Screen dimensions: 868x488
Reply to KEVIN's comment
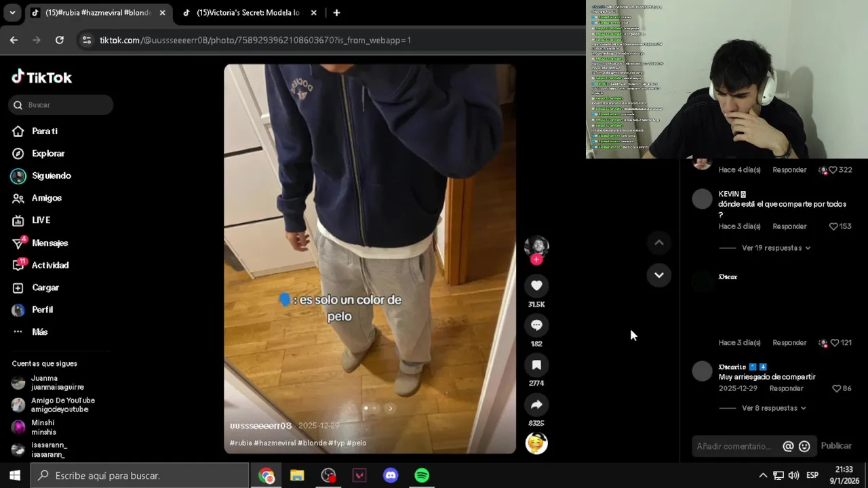pos(789,226)
